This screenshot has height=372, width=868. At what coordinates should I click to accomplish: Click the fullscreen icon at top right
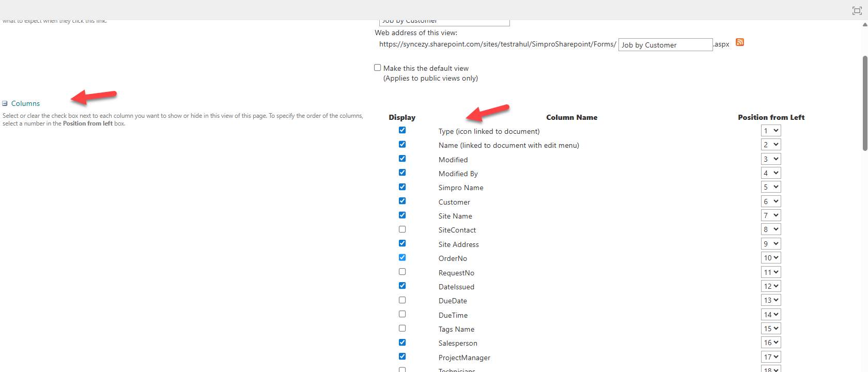[x=857, y=10]
